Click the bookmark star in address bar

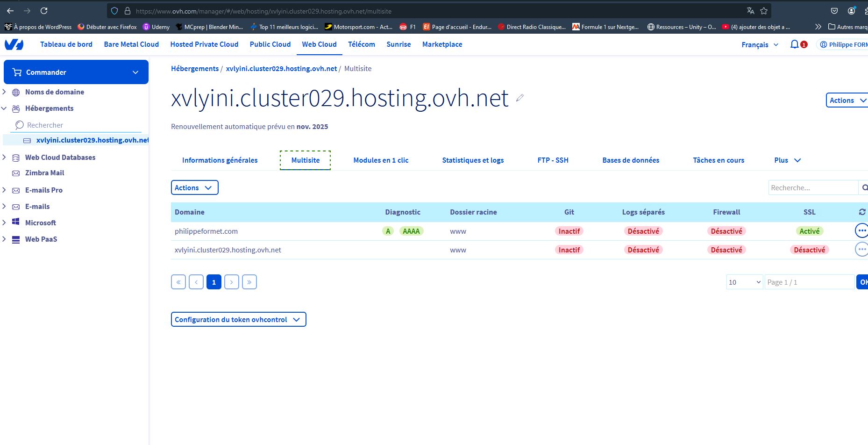click(x=764, y=11)
